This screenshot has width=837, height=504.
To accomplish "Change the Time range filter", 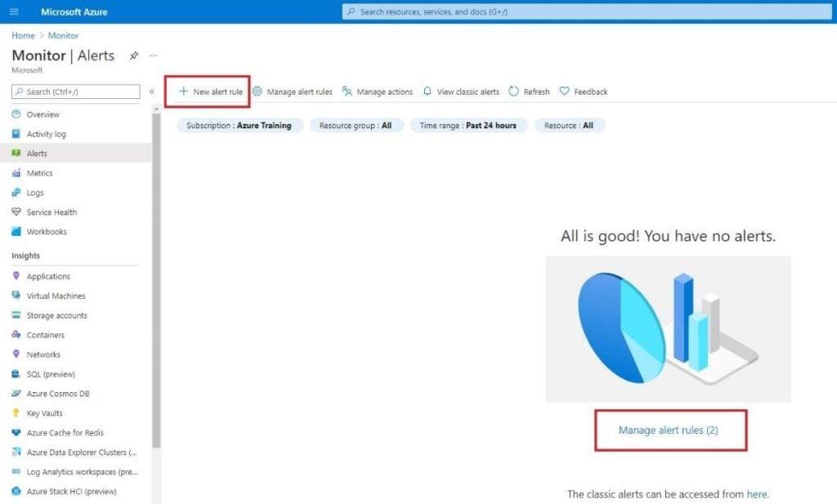I will point(467,125).
